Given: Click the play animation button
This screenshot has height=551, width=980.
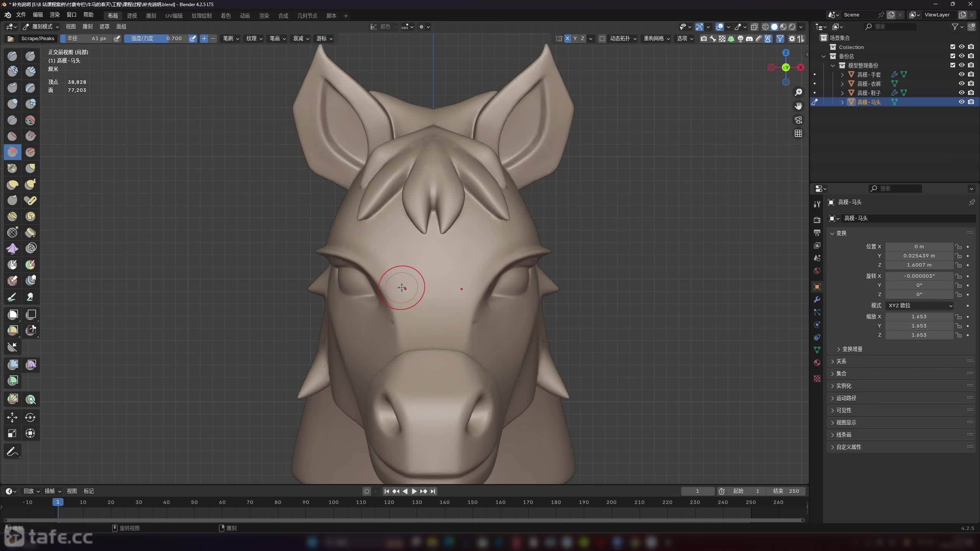Looking at the screenshot, I should (414, 491).
